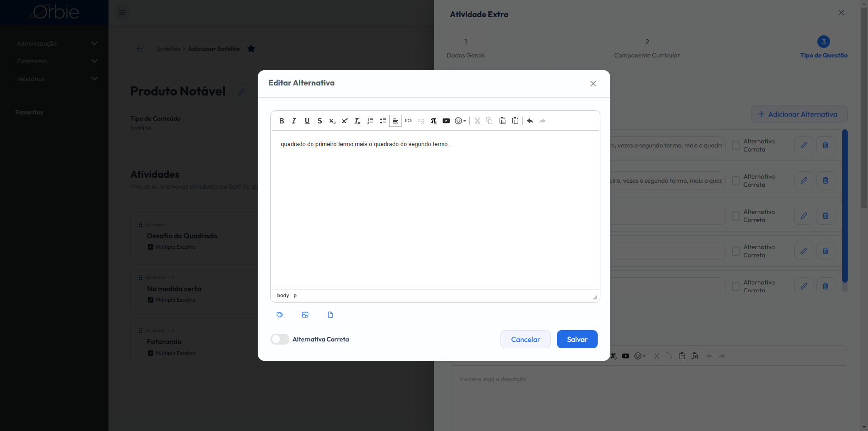Undo the last editor change
The width and height of the screenshot is (868, 431).
pyautogui.click(x=530, y=121)
